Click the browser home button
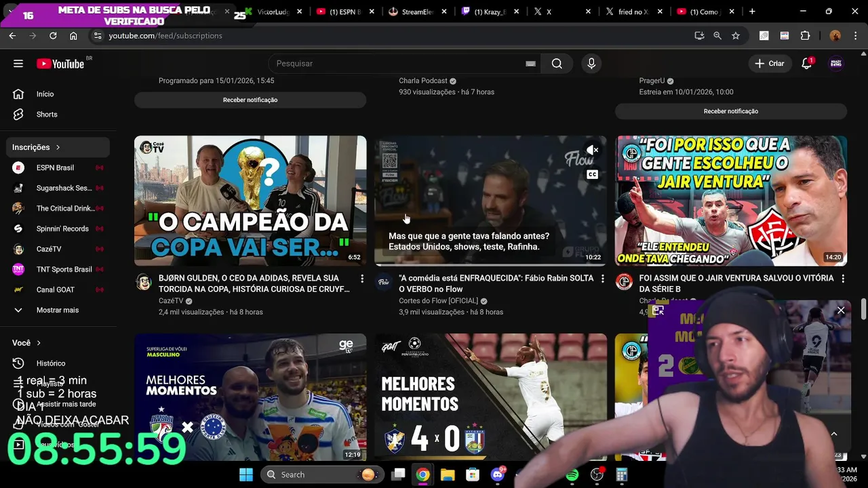This screenshot has width=868, height=488. 73,36
